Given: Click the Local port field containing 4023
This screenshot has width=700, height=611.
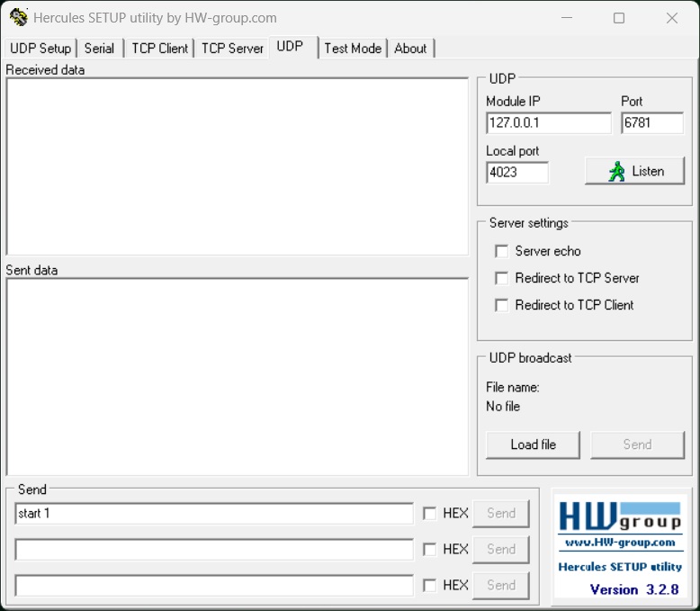Looking at the screenshot, I should [517, 173].
